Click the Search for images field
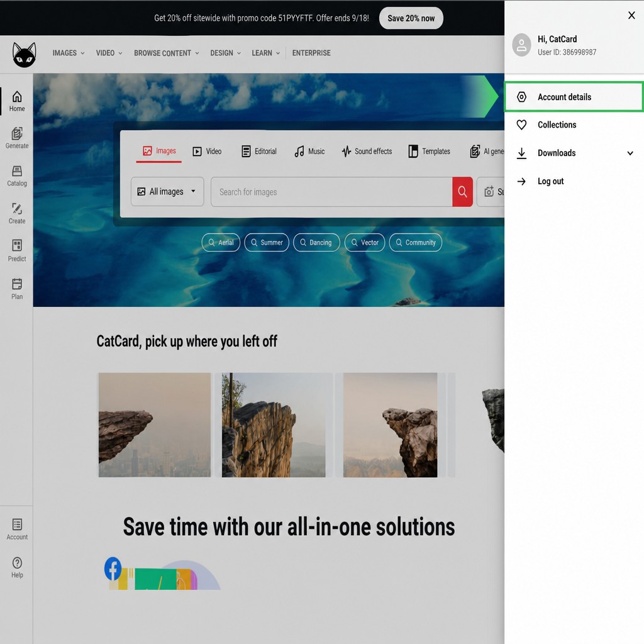This screenshot has width=644, height=644. click(x=331, y=192)
